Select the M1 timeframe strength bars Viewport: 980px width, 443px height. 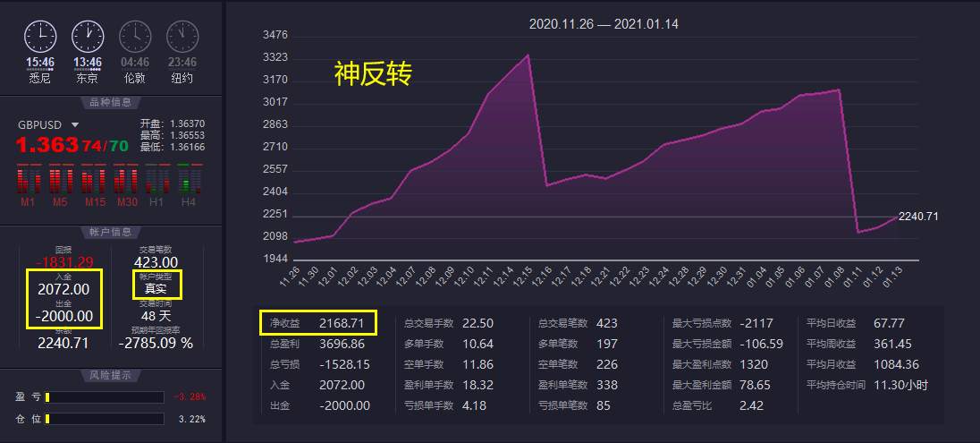coord(29,180)
